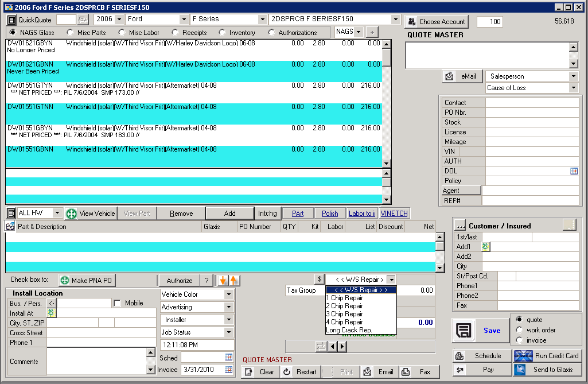Click the Part & Description header icon
588x384 pixels.
tap(10, 226)
